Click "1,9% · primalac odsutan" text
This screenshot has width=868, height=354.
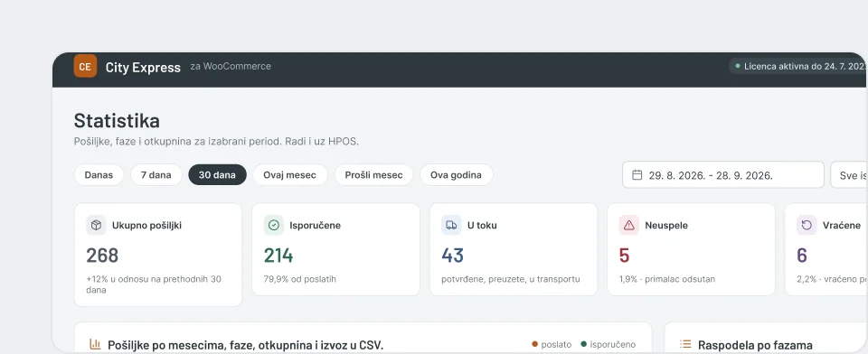pos(667,279)
